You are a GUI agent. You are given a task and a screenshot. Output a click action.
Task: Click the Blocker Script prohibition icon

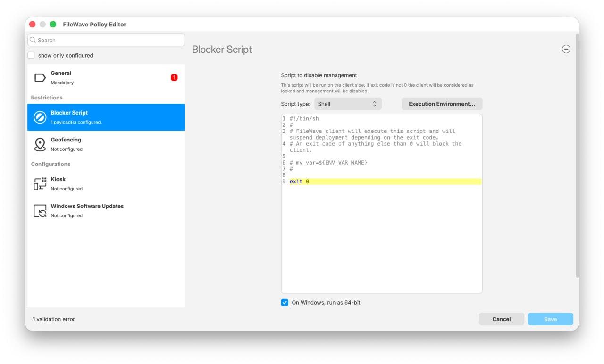(40, 117)
